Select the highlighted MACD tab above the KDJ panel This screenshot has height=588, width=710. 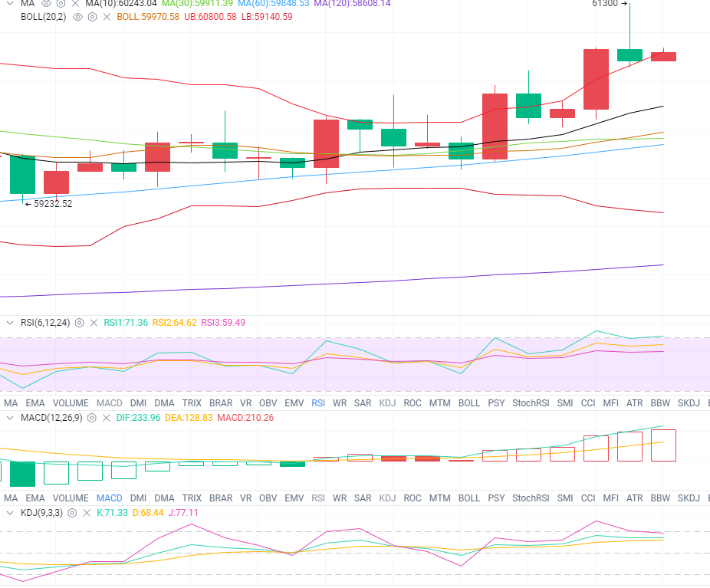point(110,498)
